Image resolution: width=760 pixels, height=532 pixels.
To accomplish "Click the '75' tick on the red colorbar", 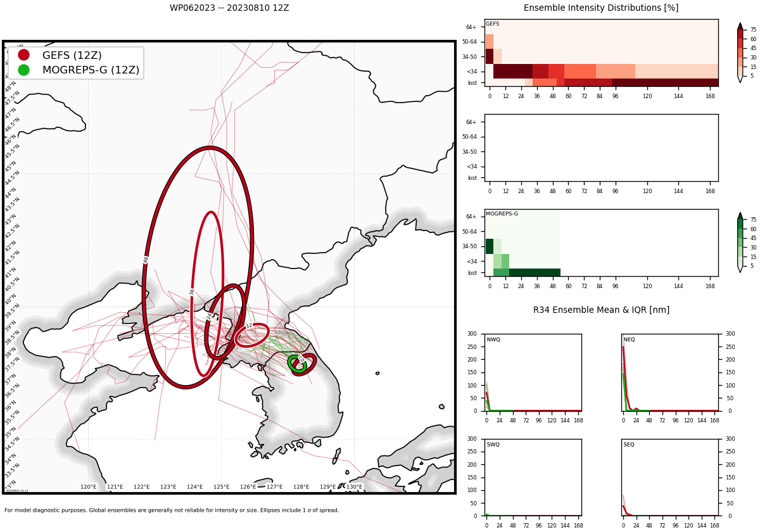I will tap(754, 30).
